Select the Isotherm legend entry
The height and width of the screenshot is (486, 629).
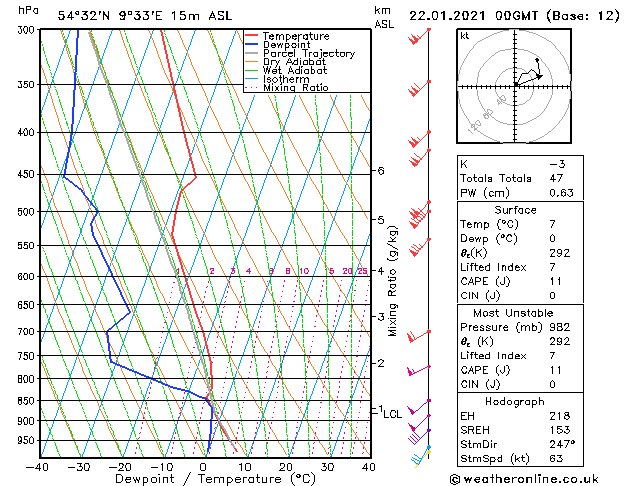[286, 79]
